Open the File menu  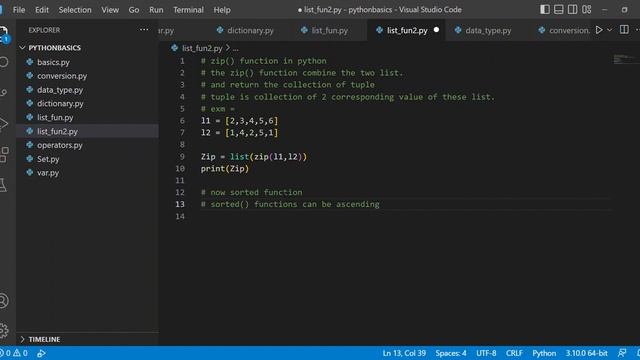[x=19, y=10]
